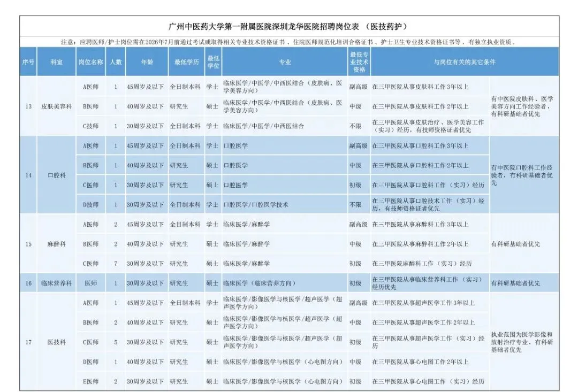Click serial number 13

click(28, 106)
